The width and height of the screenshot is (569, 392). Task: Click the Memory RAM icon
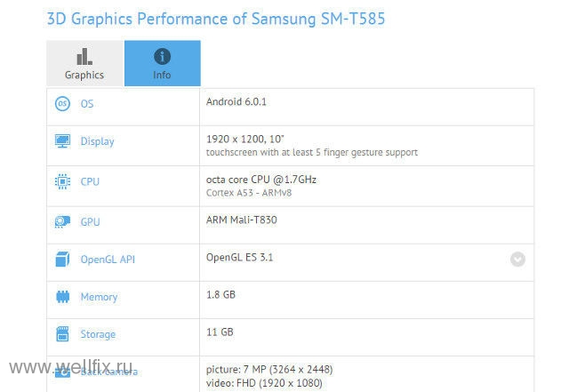click(x=62, y=297)
